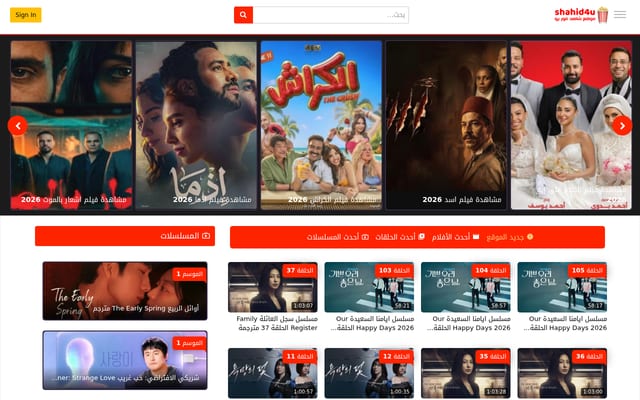Open Our Happy Days episode 103 thumbnail
Image resolution: width=640 pixels, height=400 pixels.
(x=369, y=287)
